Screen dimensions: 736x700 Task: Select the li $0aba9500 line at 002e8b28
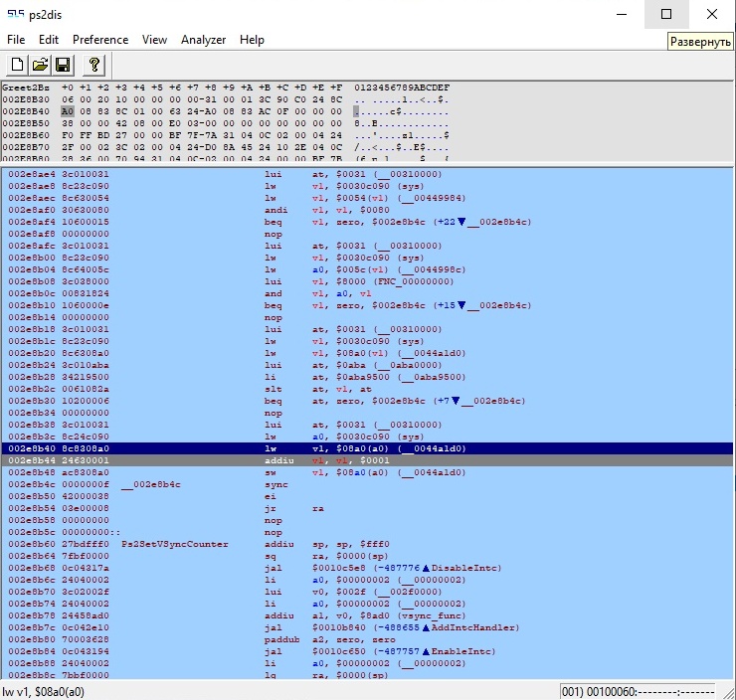pos(367,377)
